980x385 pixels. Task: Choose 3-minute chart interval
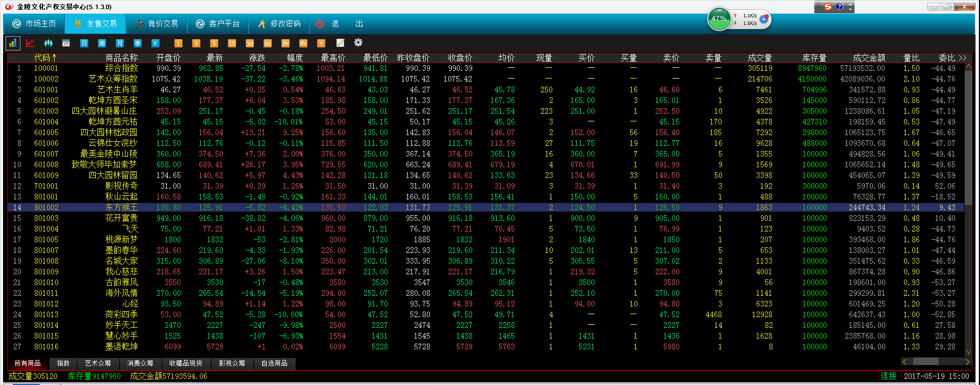coord(196,43)
